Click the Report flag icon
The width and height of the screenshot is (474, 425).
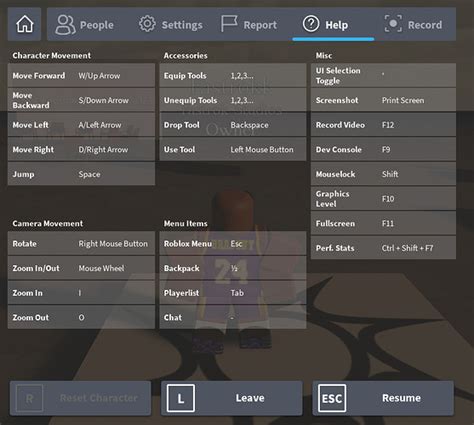229,24
